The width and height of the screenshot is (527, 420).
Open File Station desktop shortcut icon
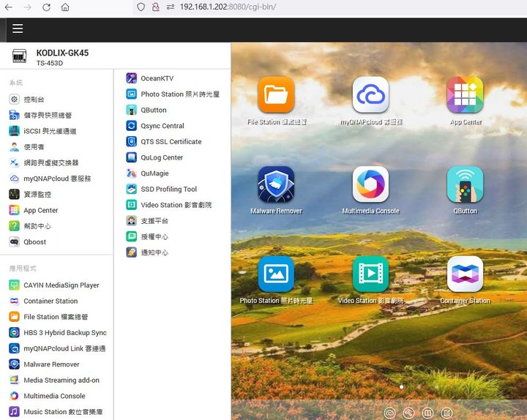(x=276, y=94)
